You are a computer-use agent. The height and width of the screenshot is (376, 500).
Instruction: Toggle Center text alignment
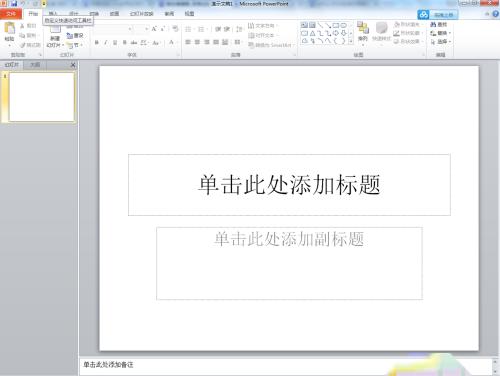(x=197, y=42)
